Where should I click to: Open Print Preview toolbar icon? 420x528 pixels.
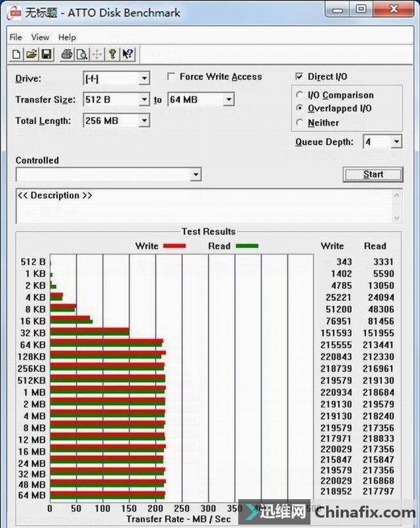coord(82,54)
